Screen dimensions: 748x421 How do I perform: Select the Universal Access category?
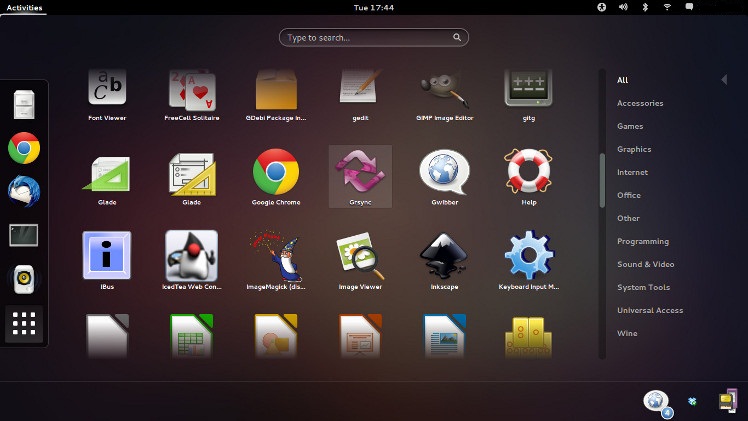[650, 310]
